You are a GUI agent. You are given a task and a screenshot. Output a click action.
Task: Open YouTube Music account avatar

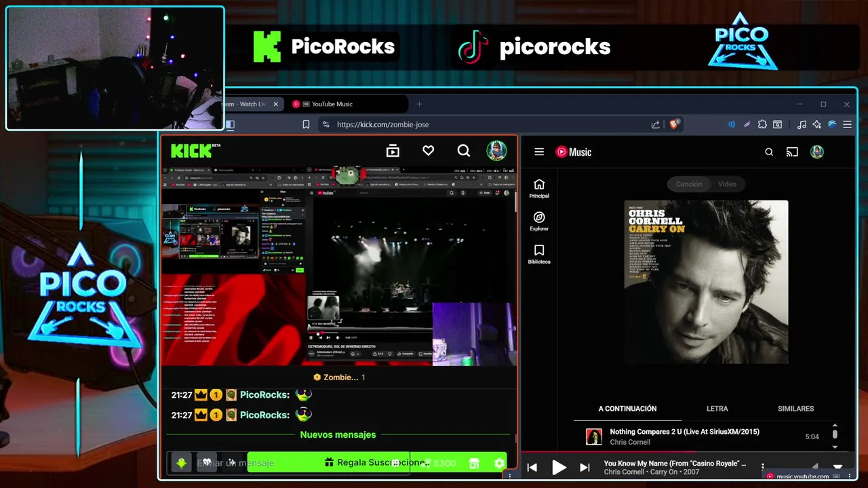(816, 152)
